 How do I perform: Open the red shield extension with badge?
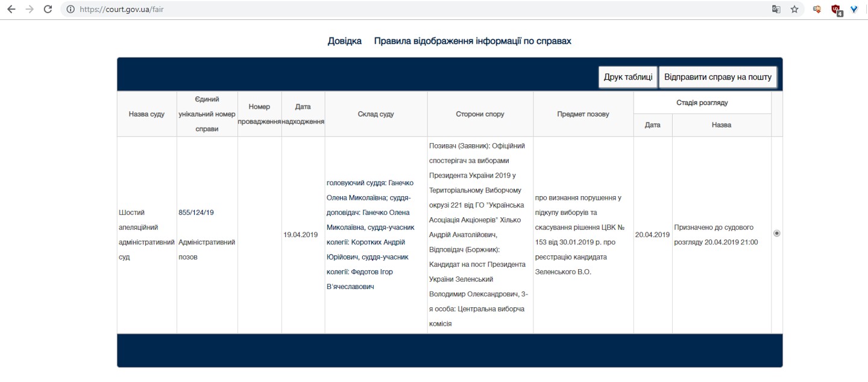point(836,10)
